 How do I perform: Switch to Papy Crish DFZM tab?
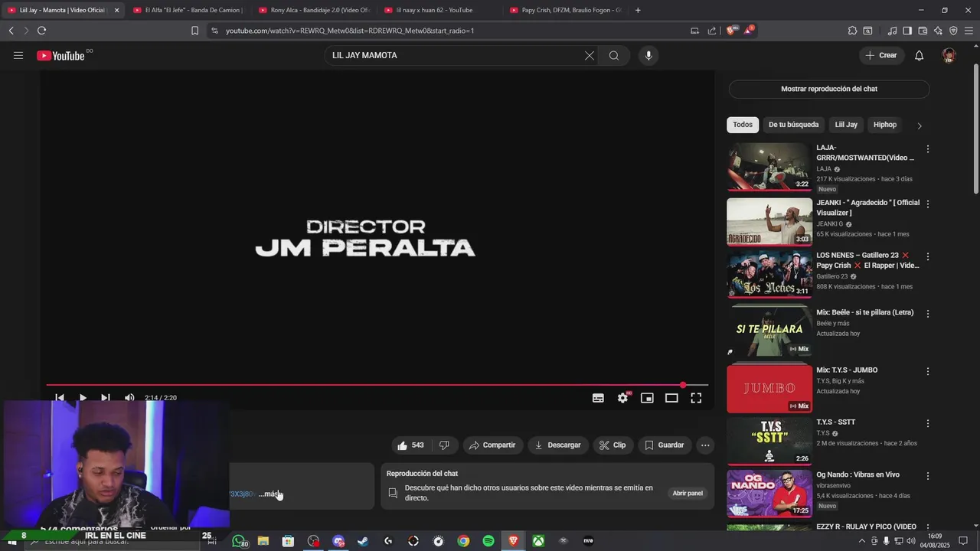564,10
